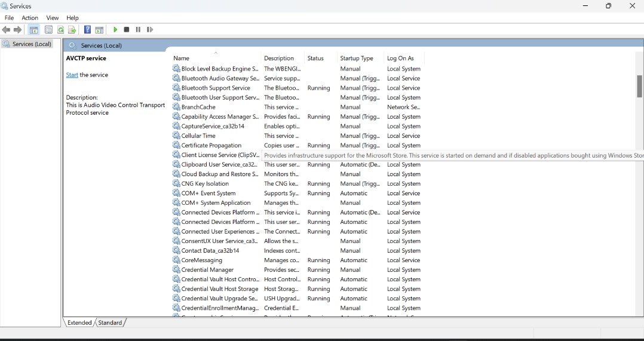Sort by the Name column header
The height and width of the screenshot is (341, 644).
click(181, 59)
